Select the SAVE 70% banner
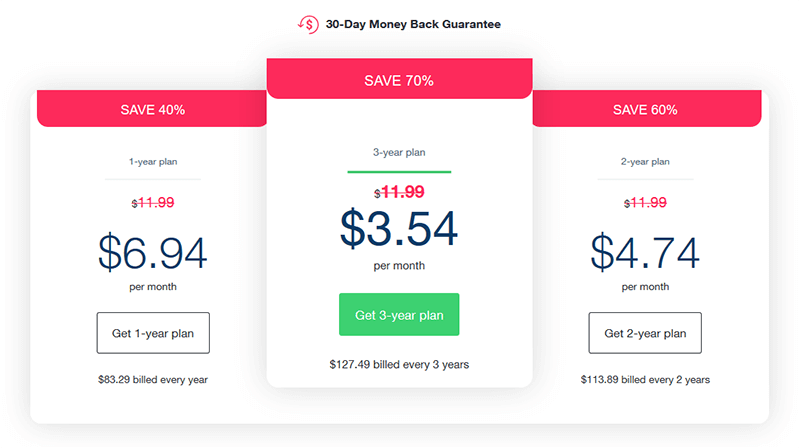The image size is (800, 448). [x=399, y=79]
